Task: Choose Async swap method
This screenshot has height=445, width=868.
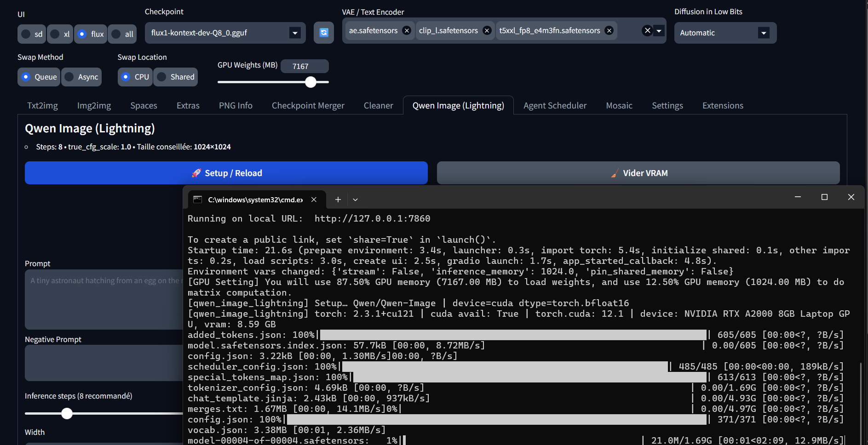Action: 81,77
